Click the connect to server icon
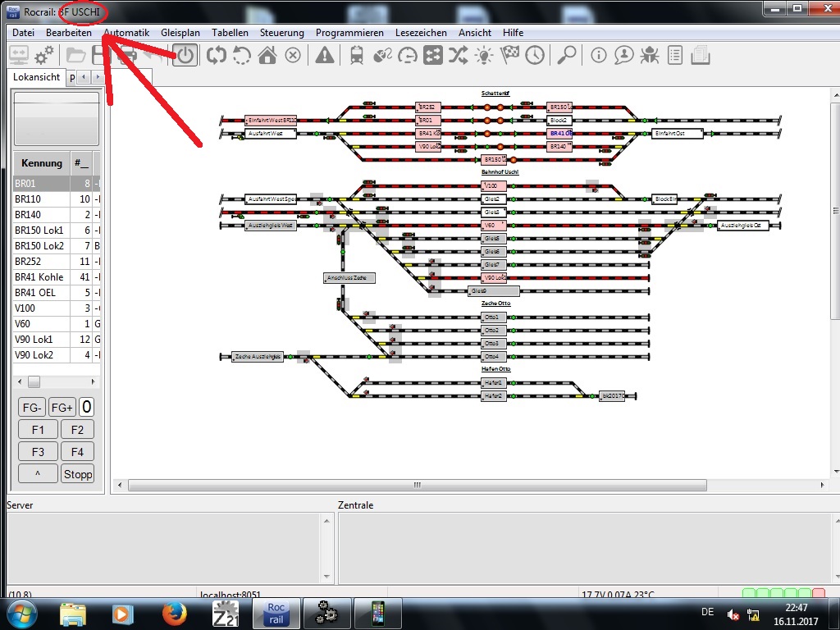This screenshot has height=630, width=840. tap(18, 55)
